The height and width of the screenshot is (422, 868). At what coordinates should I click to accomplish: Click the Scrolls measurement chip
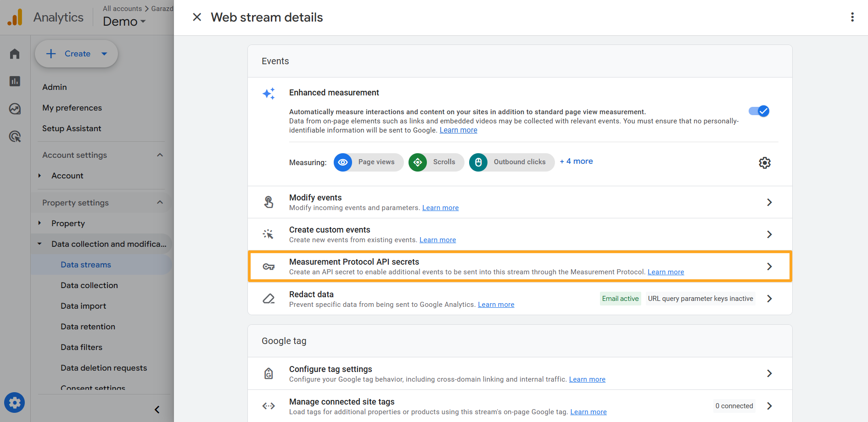435,162
